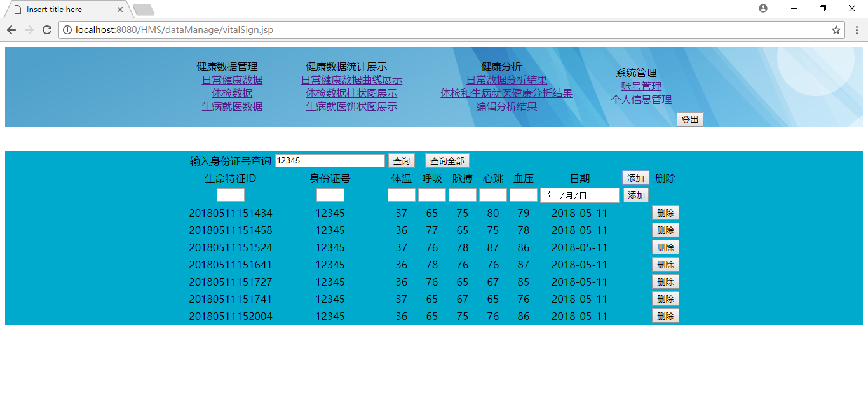Open the Chrome three-dot menu

point(857,30)
